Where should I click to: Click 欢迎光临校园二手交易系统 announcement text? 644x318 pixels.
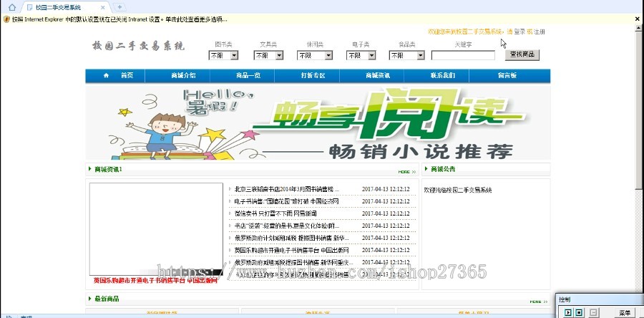[457, 190]
